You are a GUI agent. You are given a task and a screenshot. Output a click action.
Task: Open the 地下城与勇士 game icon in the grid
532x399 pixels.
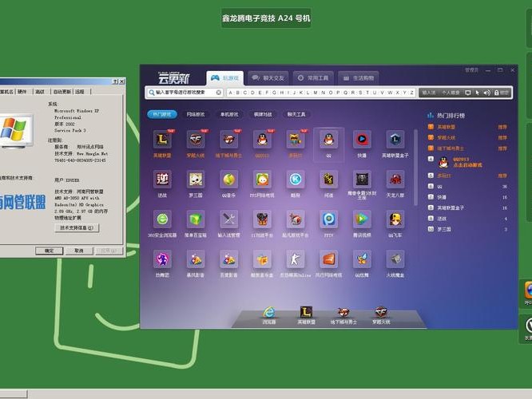[x=228, y=140]
